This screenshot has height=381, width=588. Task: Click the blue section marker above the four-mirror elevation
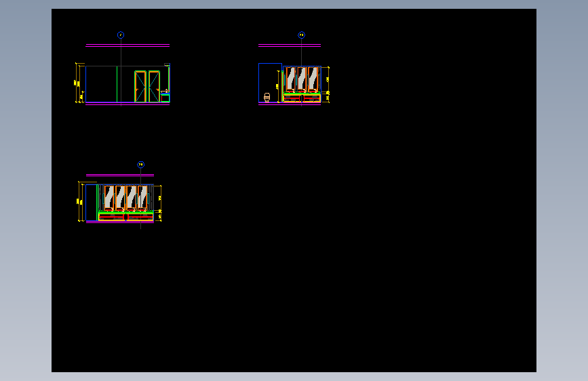coord(140,164)
